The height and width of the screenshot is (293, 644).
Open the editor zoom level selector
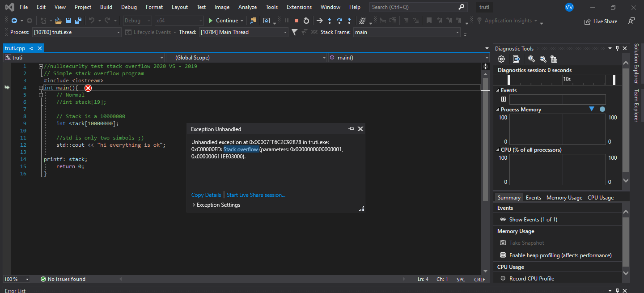[x=16, y=279]
